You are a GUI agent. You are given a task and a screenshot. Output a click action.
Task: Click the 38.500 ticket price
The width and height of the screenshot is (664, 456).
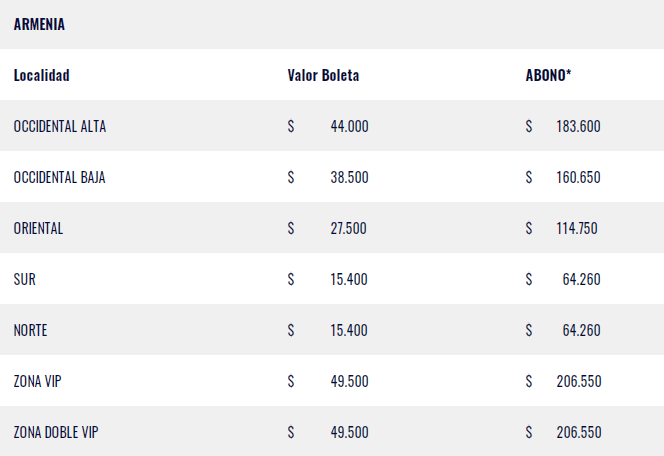(349, 178)
